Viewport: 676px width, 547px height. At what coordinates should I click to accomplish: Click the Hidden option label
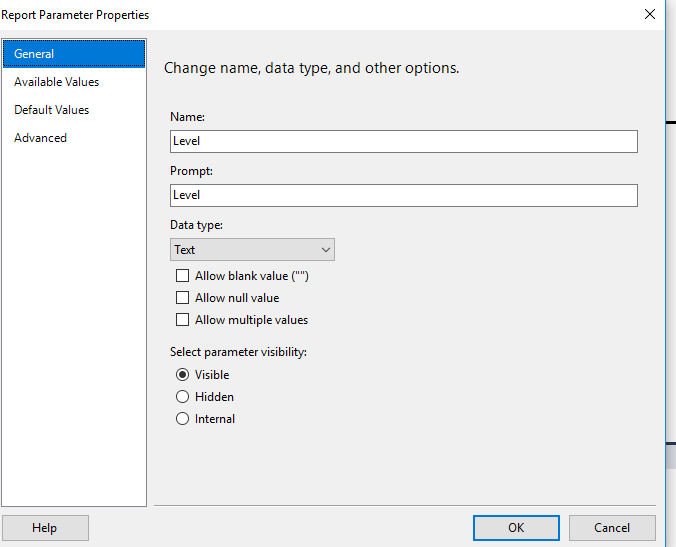[214, 397]
